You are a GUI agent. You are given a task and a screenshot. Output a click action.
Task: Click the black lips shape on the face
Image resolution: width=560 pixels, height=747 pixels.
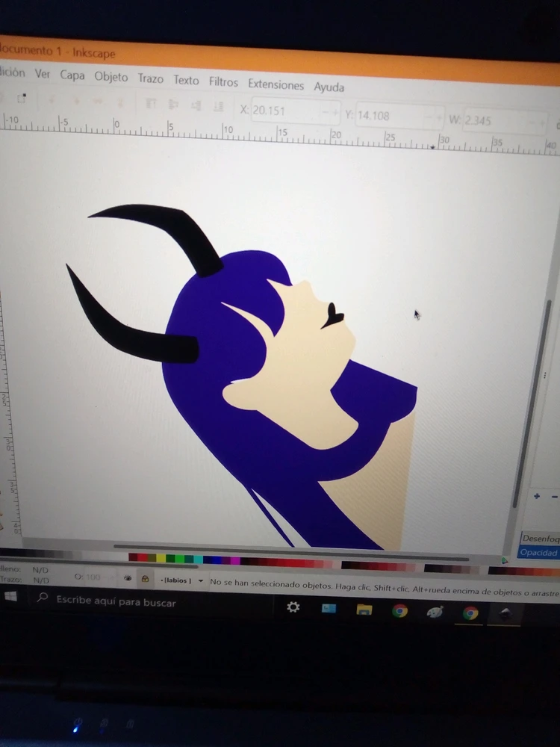pyautogui.click(x=332, y=315)
